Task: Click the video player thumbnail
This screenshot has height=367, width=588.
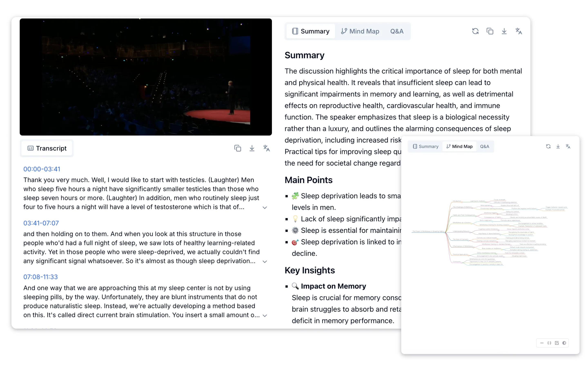Action: (x=146, y=77)
